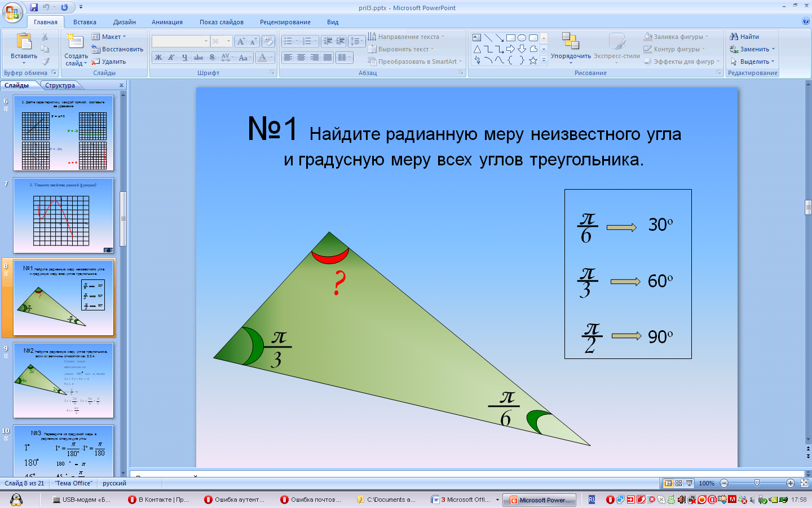Click the Cut scissors icon

tap(45, 37)
